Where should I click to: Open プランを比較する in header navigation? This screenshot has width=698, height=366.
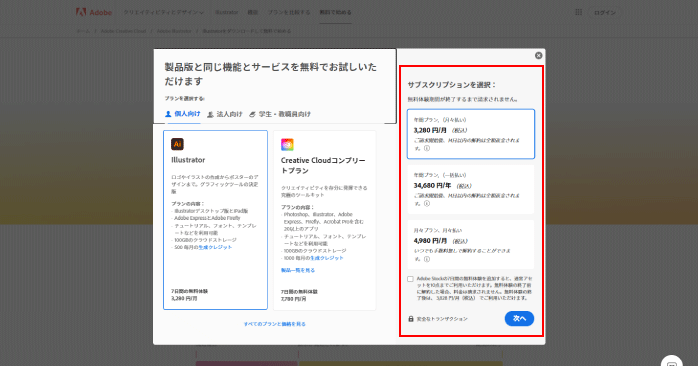pos(288,12)
